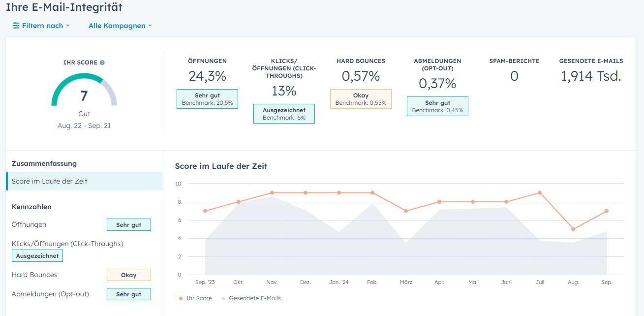Image resolution: width=644 pixels, height=316 pixels.
Task: Click the Gesendete E-Mails value 1,914 Tsd.
Action: click(591, 76)
